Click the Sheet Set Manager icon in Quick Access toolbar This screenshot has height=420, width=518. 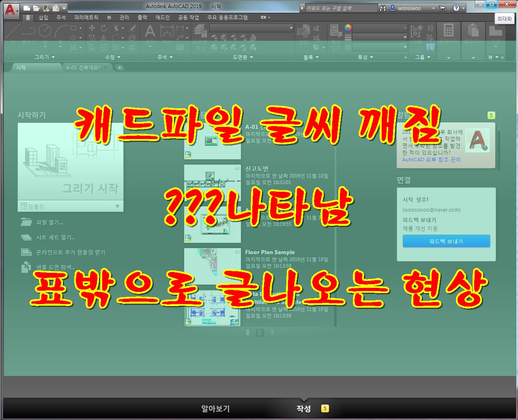56,8
